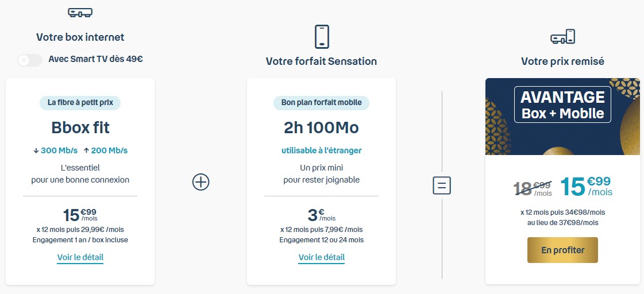Click the equals sign icon
The height and width of the screenshot is (294, 644).
point(442,185)
